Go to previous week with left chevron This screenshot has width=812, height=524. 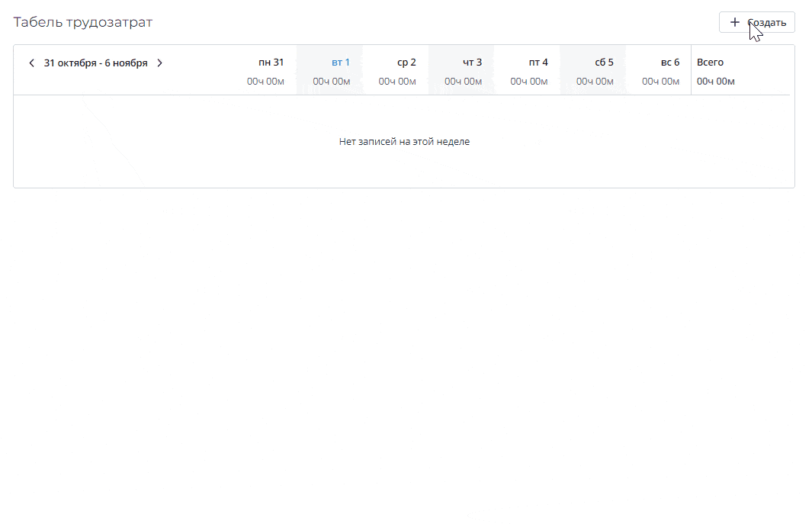click(x=31, y=63)
